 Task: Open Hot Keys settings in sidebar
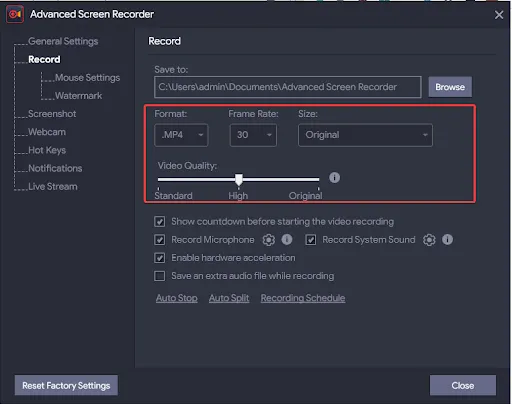click(x=47, y=150)
